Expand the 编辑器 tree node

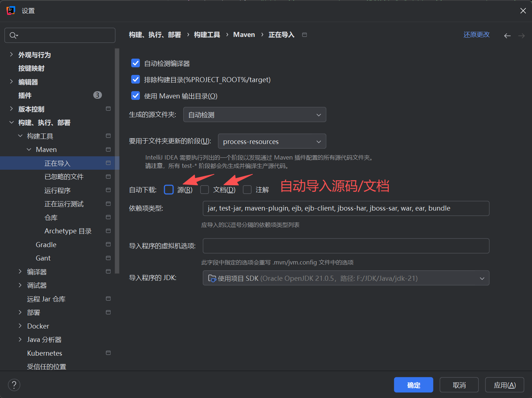point(11,82)
